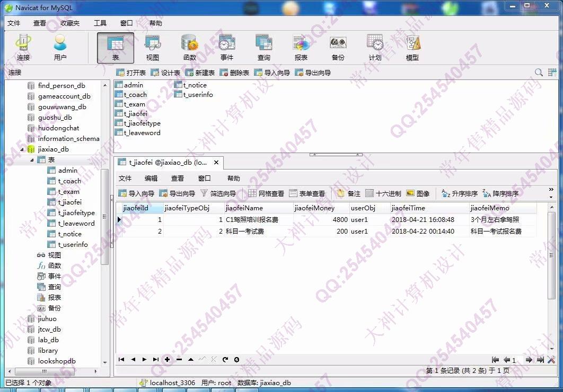Open the 查询 query section
This screenshot has height=392, width=563.
point(264,48)
